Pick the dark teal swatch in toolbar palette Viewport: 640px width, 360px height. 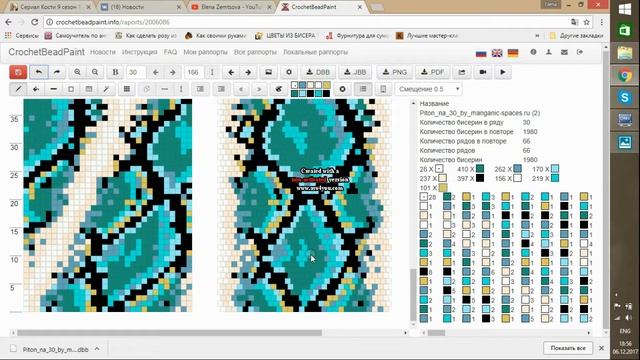click(x=295, y=93)
